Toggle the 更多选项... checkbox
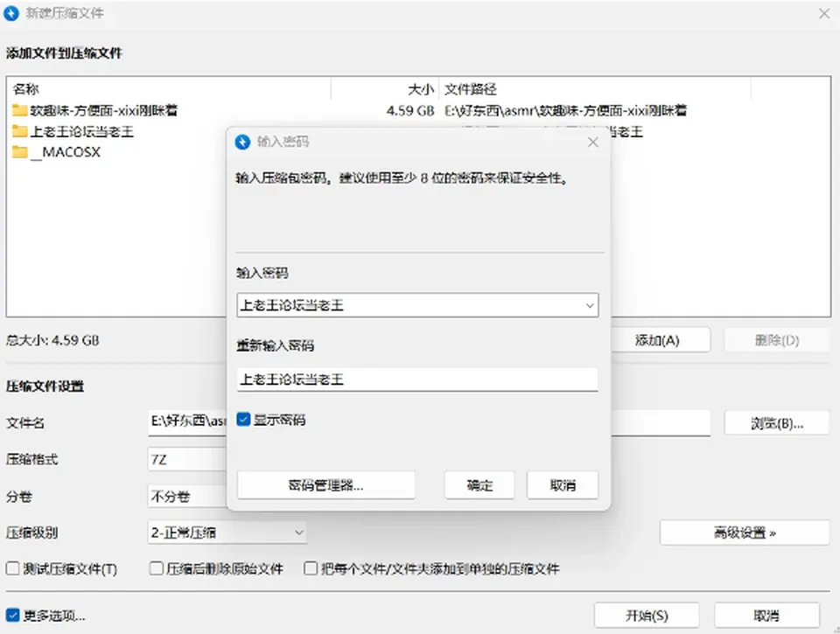 [12, 616]
